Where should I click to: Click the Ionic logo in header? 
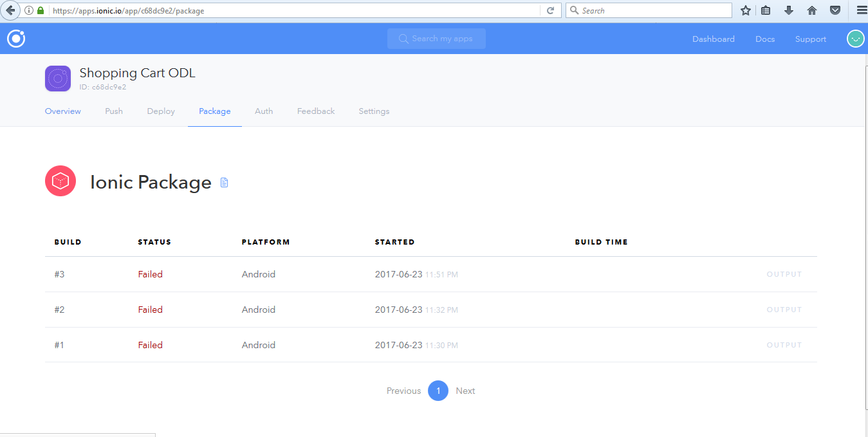pos(16,39)
